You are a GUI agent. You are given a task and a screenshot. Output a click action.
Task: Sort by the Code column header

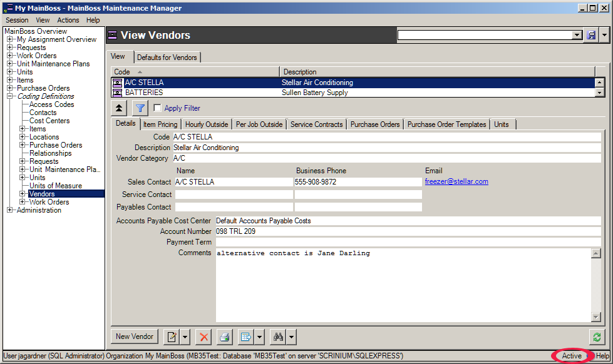(195, 72)
